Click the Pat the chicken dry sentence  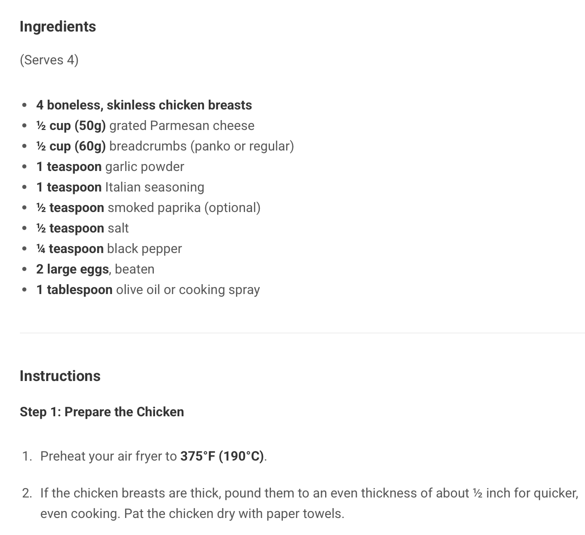(234, 514)
